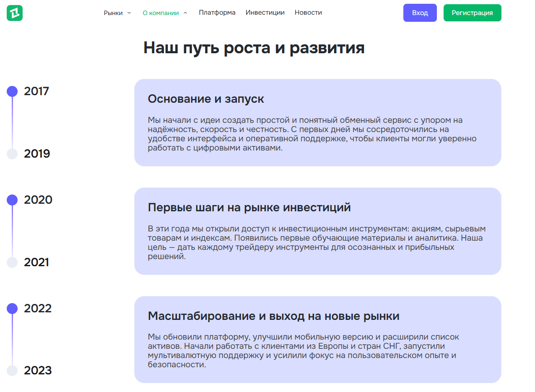This screenshot has width=535, height=392.
Task: Select the gray 2019 timeline dot
Action: click(12, 153)
